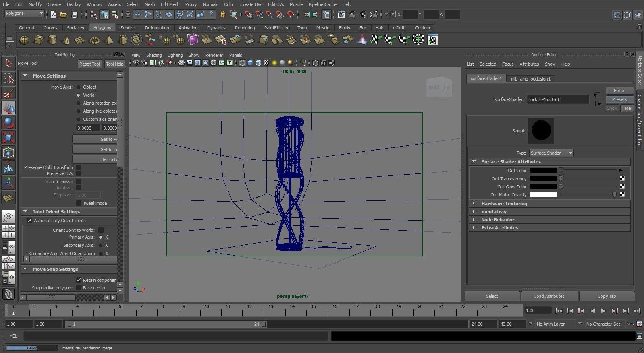The width and height of the screenshot is (644, 353).
Task: Select the Universal Manipulator tool
Action: click(8, 153)
